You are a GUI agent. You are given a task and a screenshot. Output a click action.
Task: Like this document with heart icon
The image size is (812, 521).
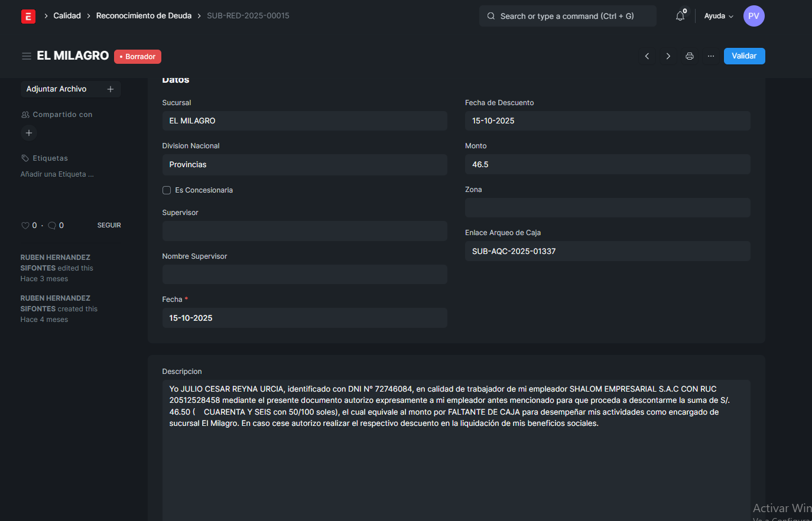pyautogui.click(x=25, y=226)
